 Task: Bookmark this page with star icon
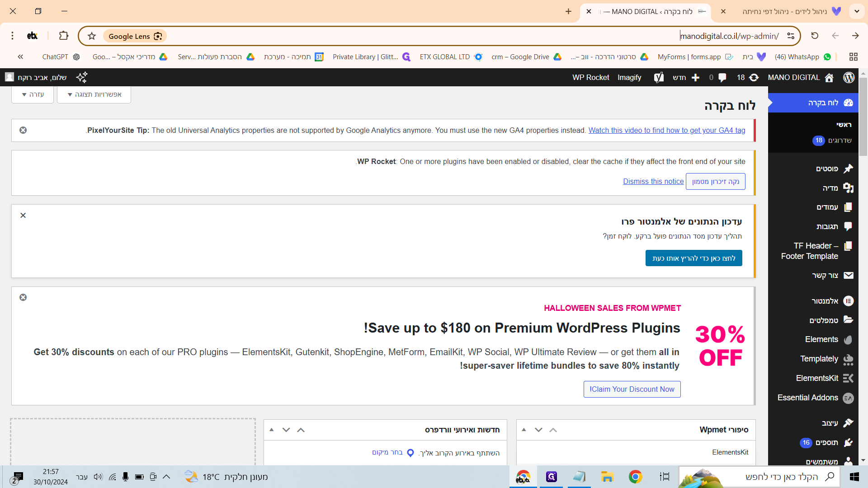point(92,36)
